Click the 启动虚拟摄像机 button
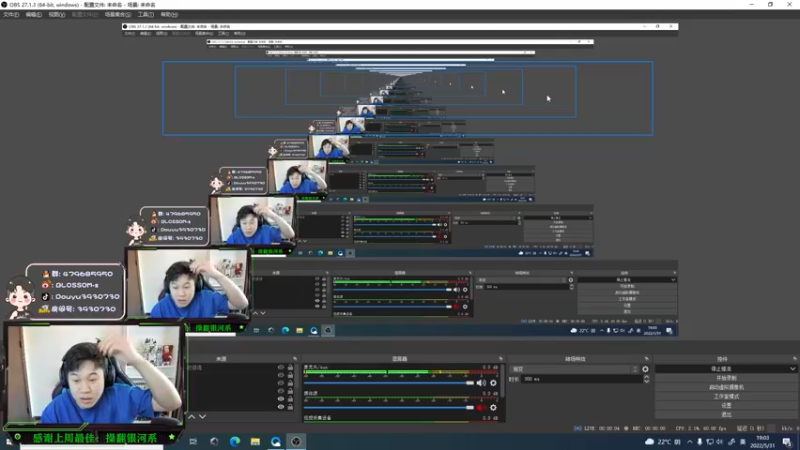800x450 pixels. (x=726, y=387)
